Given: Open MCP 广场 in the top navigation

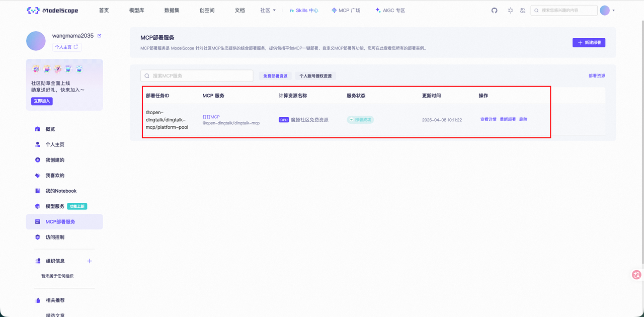Looking at the screenshot, I should pos(346,10).
